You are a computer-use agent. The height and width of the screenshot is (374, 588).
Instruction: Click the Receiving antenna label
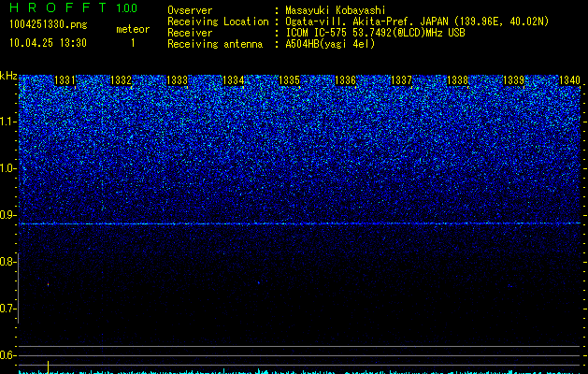pos(215,44)
